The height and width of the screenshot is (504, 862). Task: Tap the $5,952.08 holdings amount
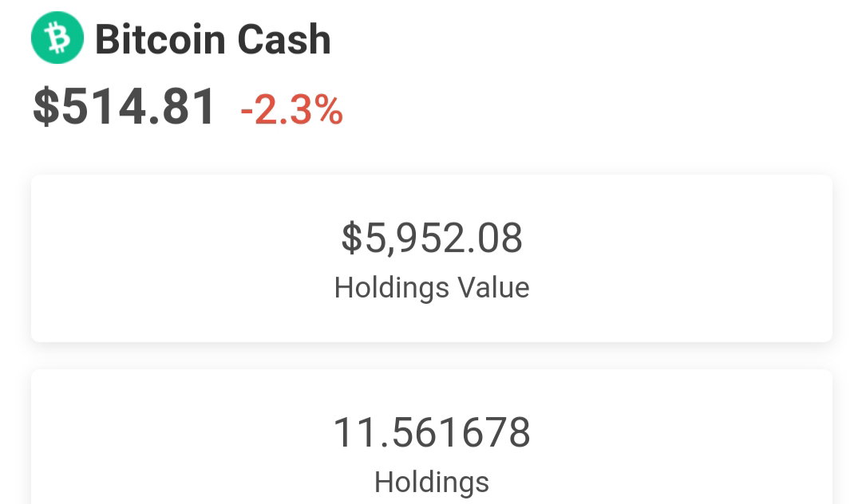[432, 238]
